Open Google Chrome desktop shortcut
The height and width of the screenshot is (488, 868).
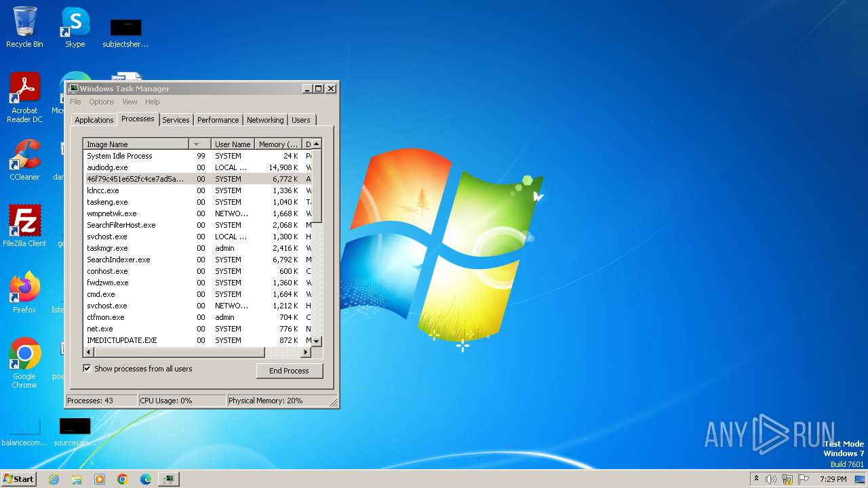[24, 363]
